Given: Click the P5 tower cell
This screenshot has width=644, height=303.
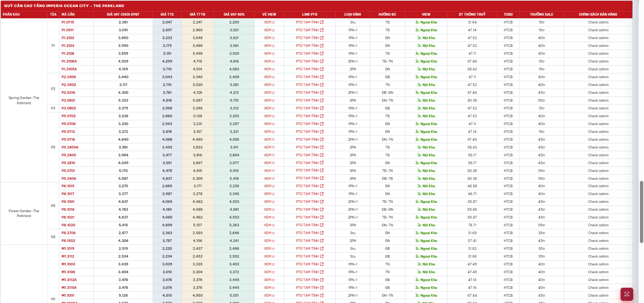Looking at the screenshot, I should [x=53, y=147].
